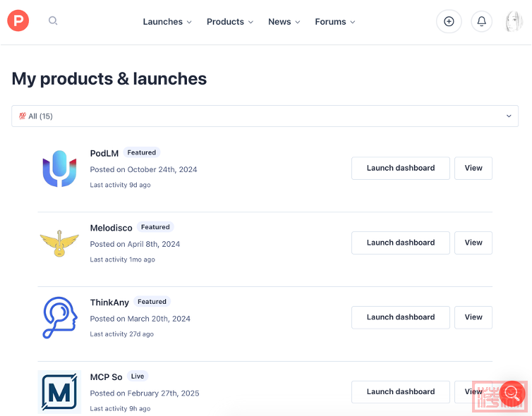The image size is (532, 416).
Task: Open the News dropdown menu
Action: coord(284,22)
